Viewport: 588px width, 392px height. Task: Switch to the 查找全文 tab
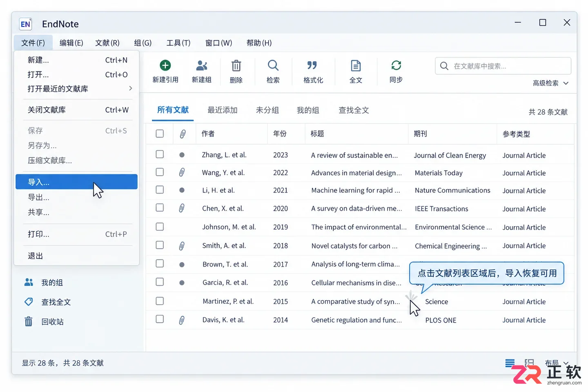354,110
